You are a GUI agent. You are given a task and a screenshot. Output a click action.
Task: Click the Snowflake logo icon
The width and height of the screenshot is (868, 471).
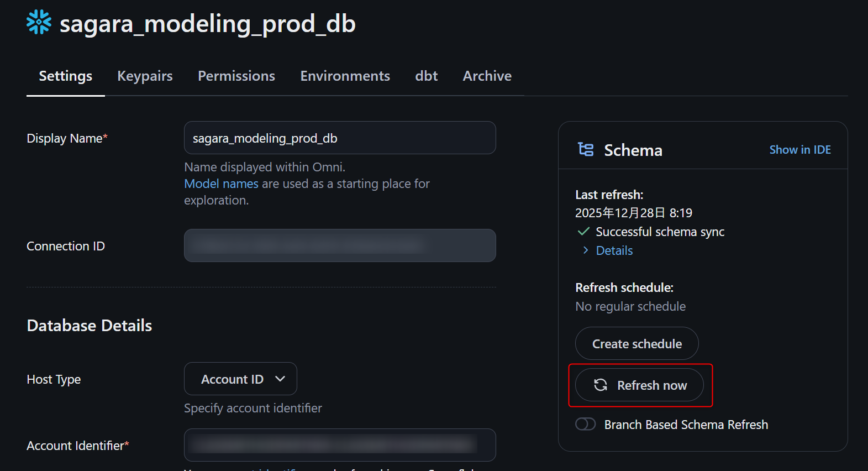click(x=39, y=22)
